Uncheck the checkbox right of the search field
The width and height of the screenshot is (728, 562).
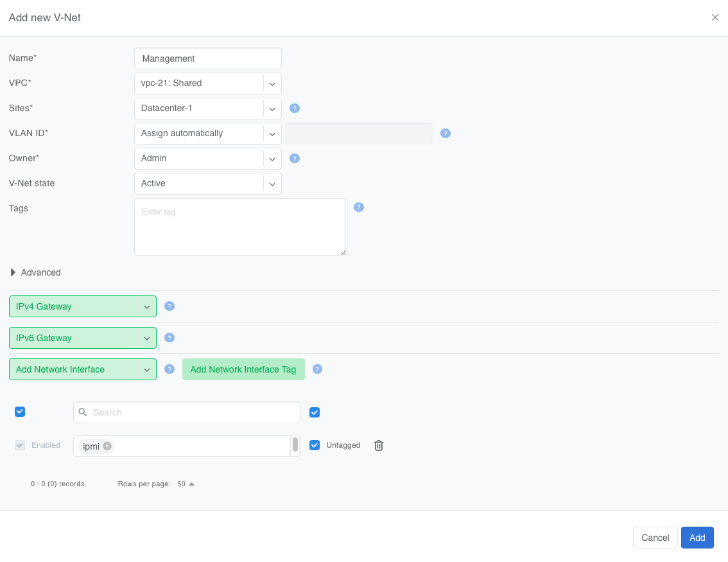pos(315,412)
